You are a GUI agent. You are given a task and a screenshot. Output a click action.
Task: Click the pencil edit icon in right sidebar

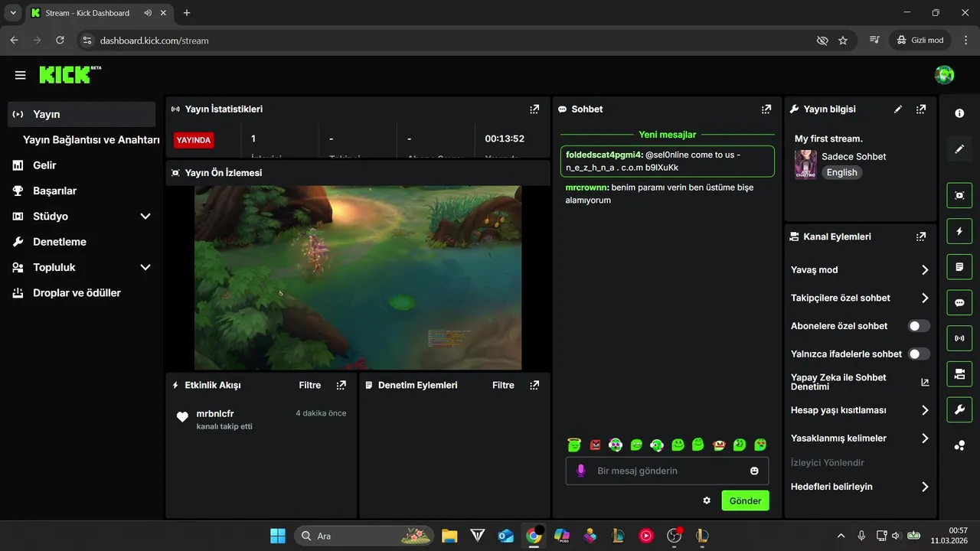pyautogui.click(x=959, y=149)
